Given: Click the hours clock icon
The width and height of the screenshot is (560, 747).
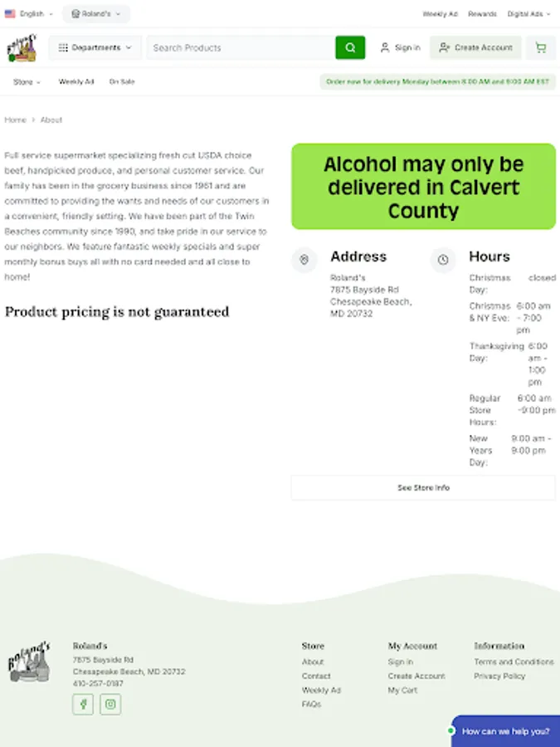Looking at the screenshot, I should pyautogui.click(x=443, y=260).
